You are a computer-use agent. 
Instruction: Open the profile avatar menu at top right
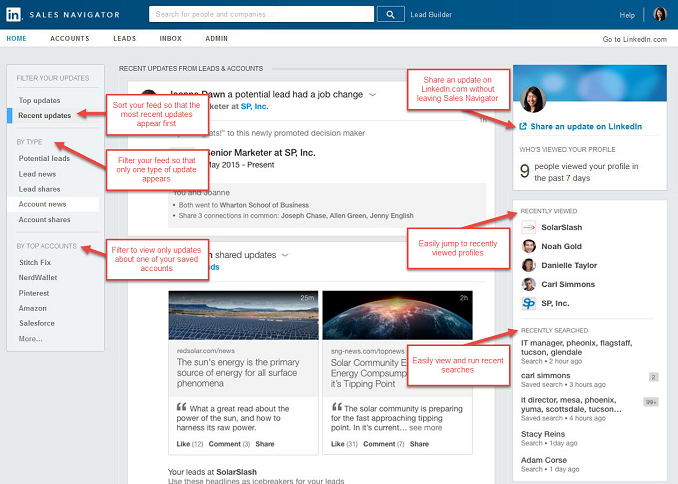click(x=659, y=14)
